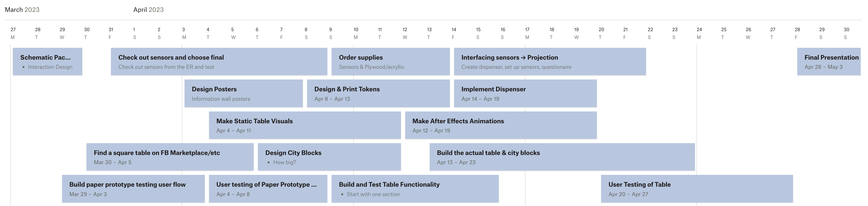Select the Make Static Table Visuals task
The image size is (868, 206).
[305, 125]
